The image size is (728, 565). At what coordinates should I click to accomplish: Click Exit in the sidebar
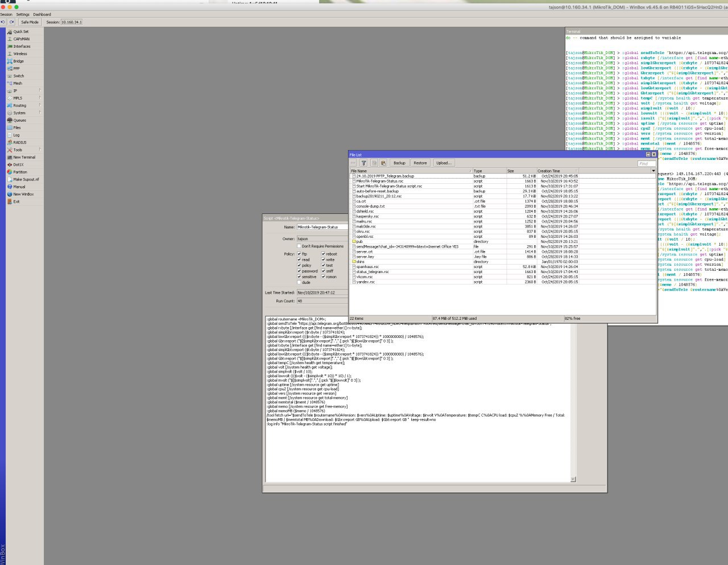click(16, 202)
